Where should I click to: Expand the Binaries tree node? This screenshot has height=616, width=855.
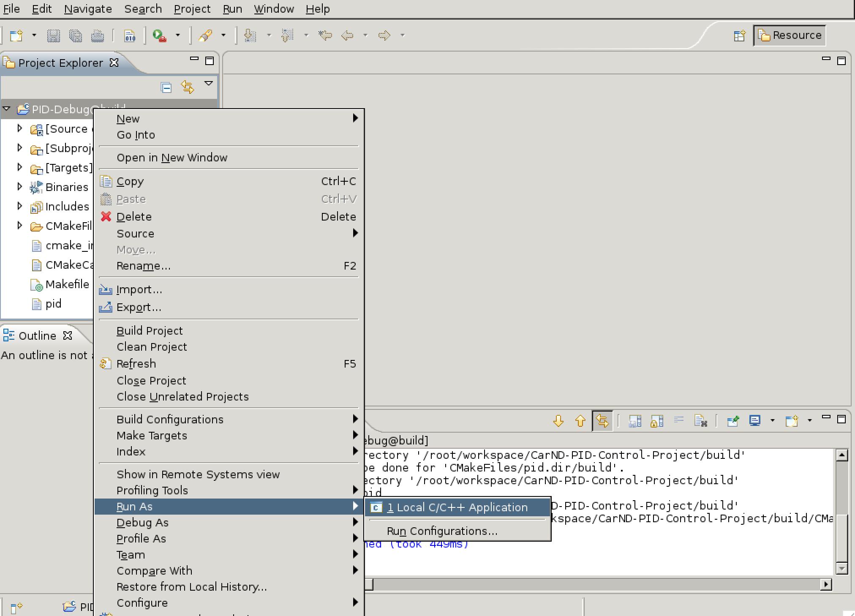pyautogui.click(x=19, y=186)
